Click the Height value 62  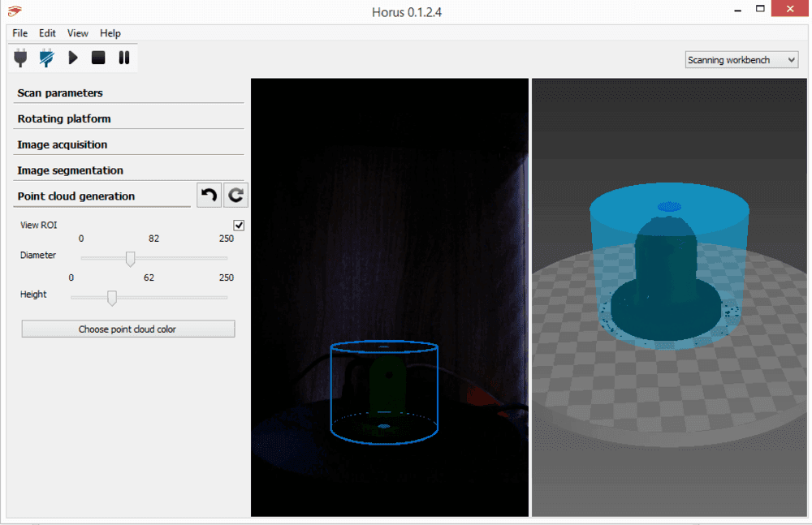[149, 278]
